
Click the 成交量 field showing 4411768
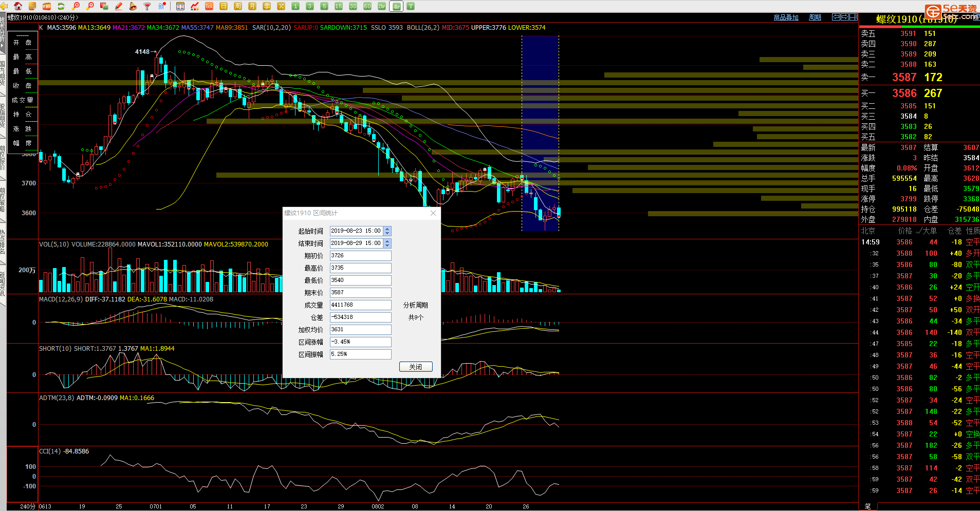[360, 305]
